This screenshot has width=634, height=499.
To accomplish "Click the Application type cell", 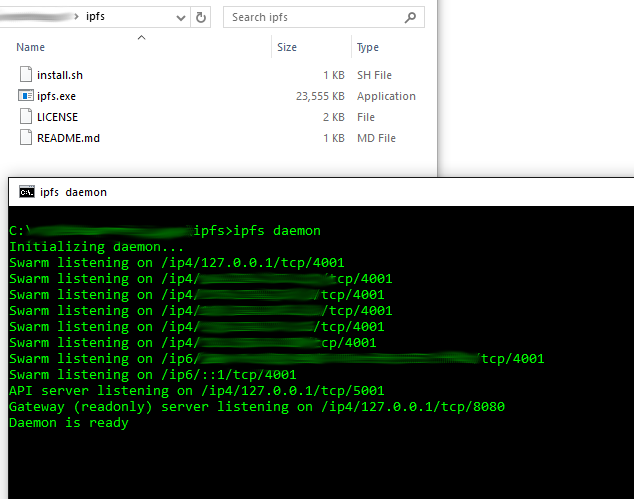I will click(386, 96).
